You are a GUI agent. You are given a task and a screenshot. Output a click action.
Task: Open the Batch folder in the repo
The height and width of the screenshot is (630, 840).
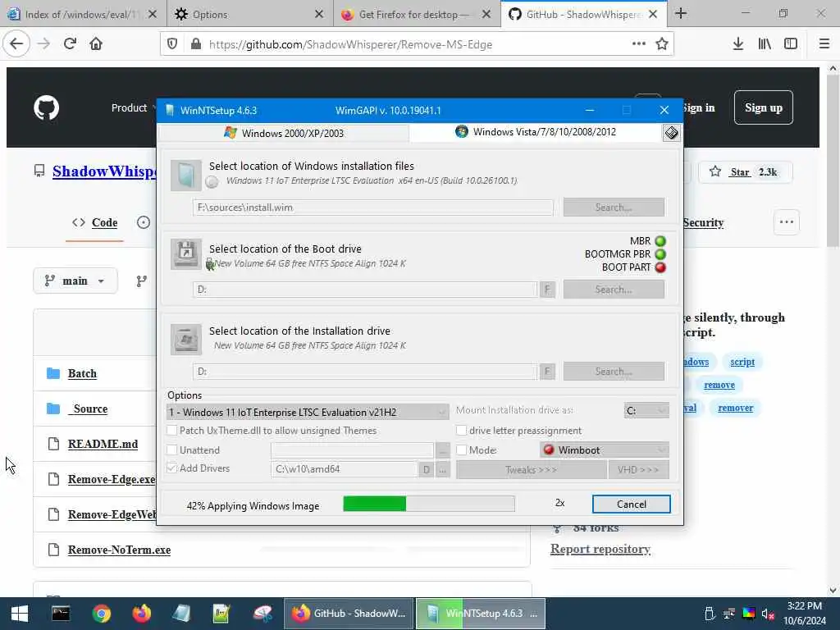[x=83, y=373]
